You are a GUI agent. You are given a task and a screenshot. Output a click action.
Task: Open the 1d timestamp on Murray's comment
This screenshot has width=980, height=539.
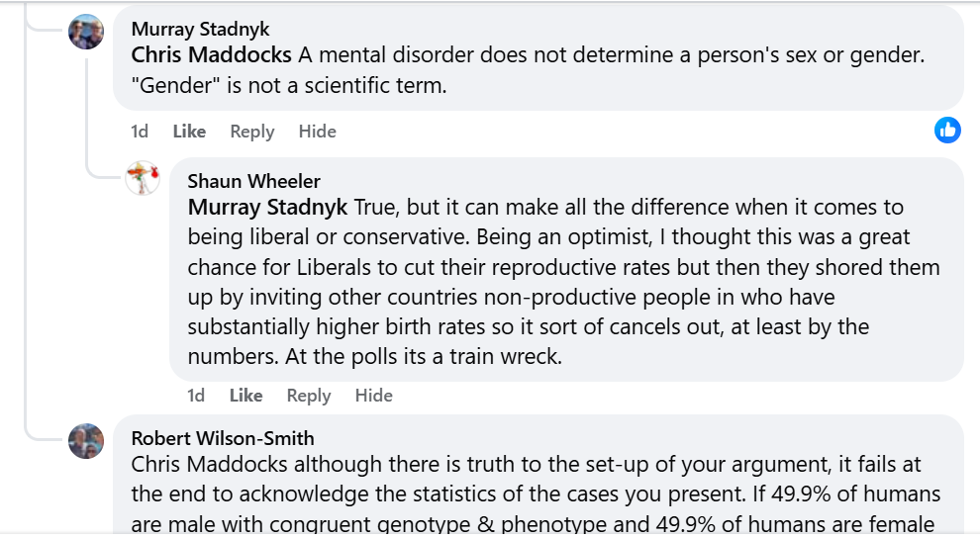click(x=140, y=132)
